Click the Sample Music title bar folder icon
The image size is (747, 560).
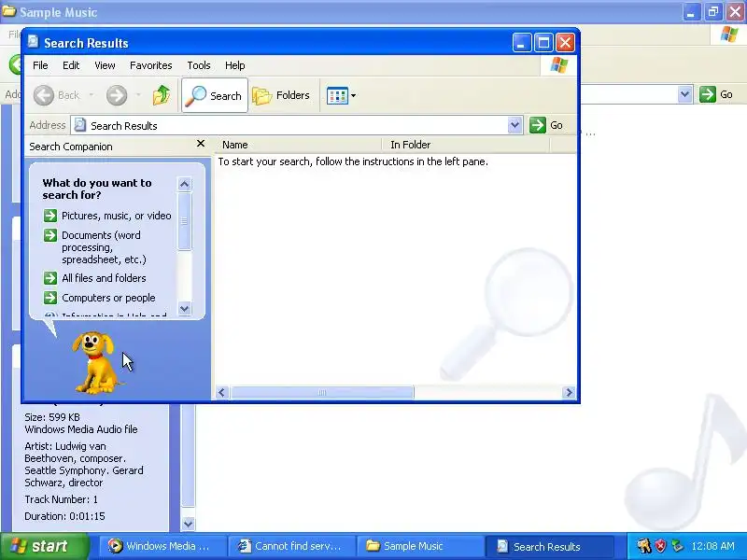point(9,11)
